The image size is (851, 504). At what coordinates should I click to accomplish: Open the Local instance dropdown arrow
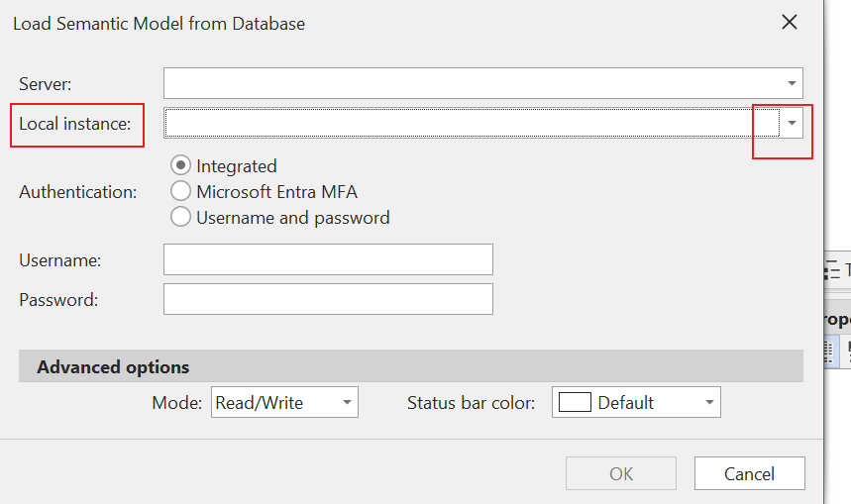pyautogui.click(x=792, y=123)
